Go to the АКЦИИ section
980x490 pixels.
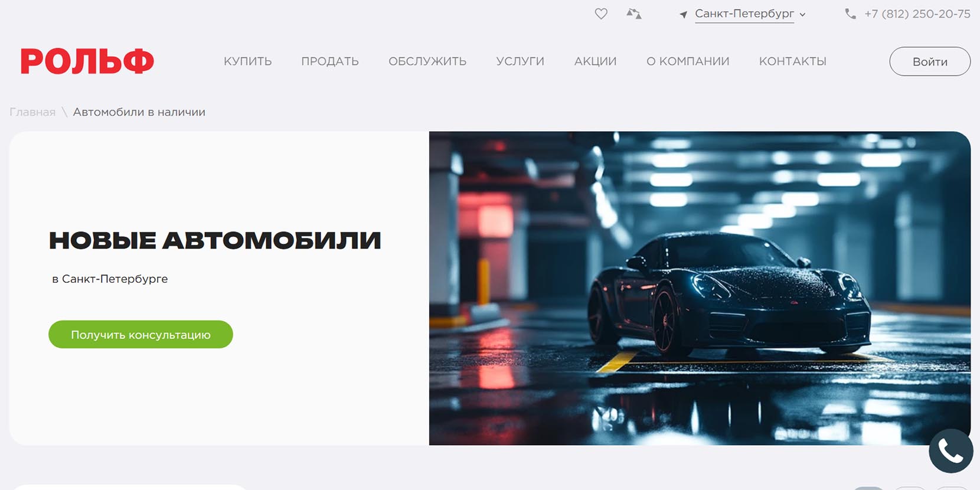(x=595, y=61)
